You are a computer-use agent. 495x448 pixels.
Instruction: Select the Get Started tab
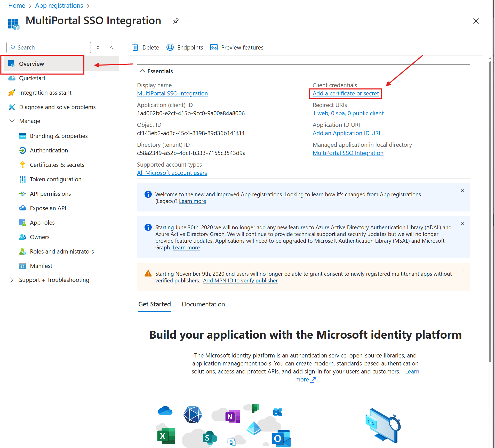[x=155, y=304]
